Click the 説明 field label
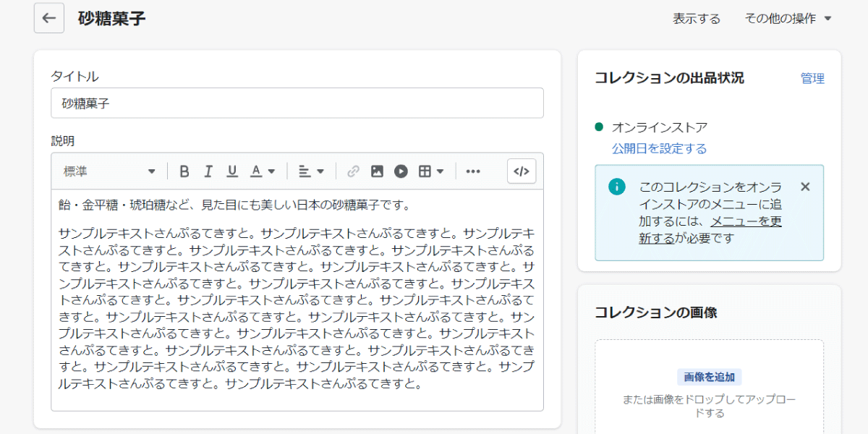This screenshot has height=434, width=868. [x=63, y=140]
